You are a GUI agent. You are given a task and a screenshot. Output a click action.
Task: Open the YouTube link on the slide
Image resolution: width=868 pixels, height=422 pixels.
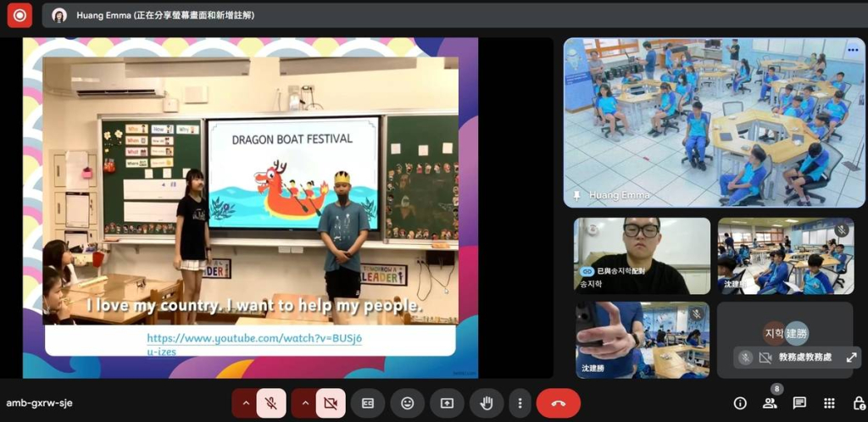click(254, 344)
